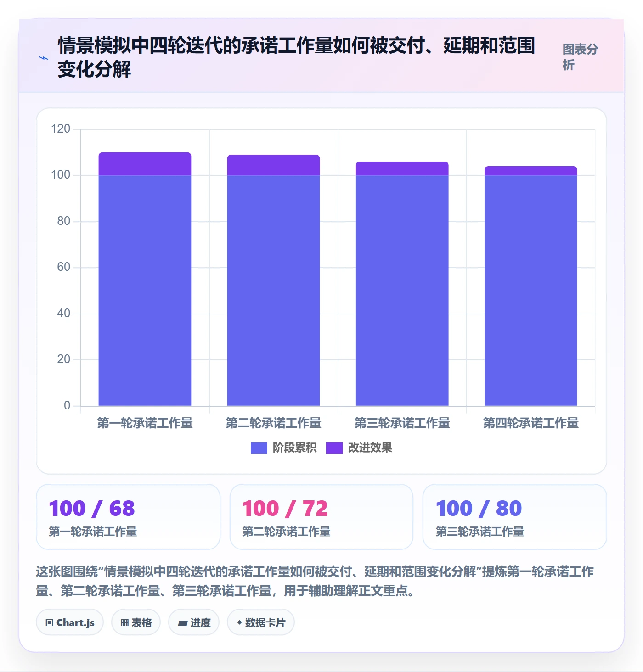The image size is (643, 672).
Task: Select the 第二轮承诺工作量 blue bar
Action: pos(273,290)
